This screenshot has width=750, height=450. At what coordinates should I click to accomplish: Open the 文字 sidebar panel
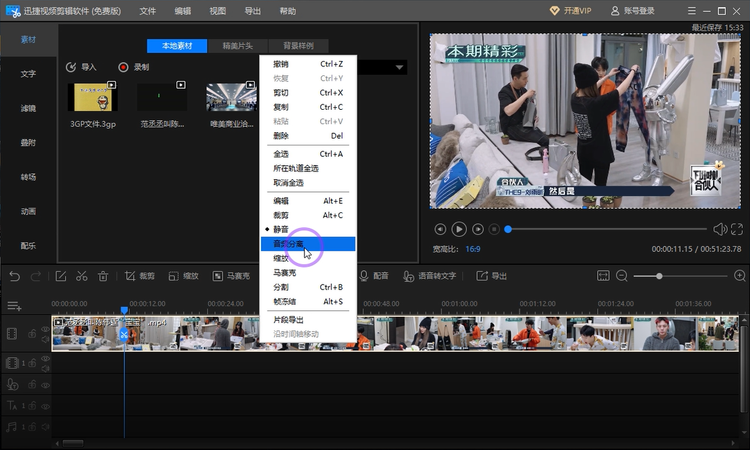tap(28, 74)
